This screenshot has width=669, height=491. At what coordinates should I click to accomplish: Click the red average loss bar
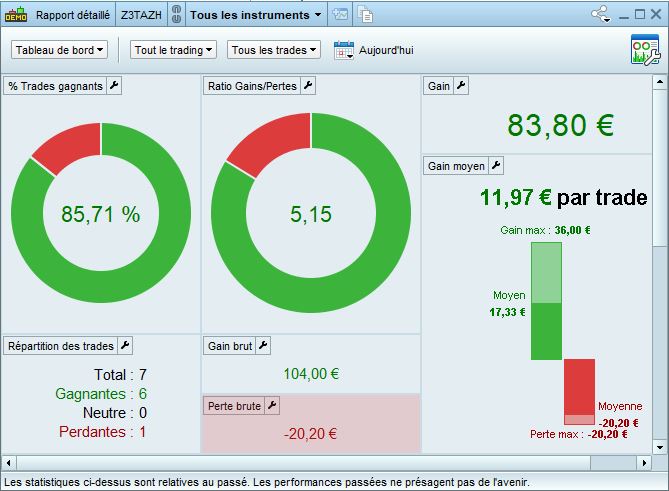click(579, 387)
